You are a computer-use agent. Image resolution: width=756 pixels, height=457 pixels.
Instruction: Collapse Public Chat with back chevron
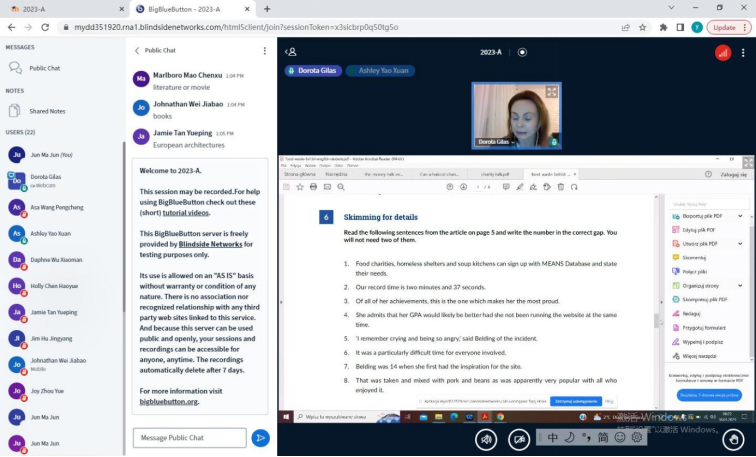point(137,50)
